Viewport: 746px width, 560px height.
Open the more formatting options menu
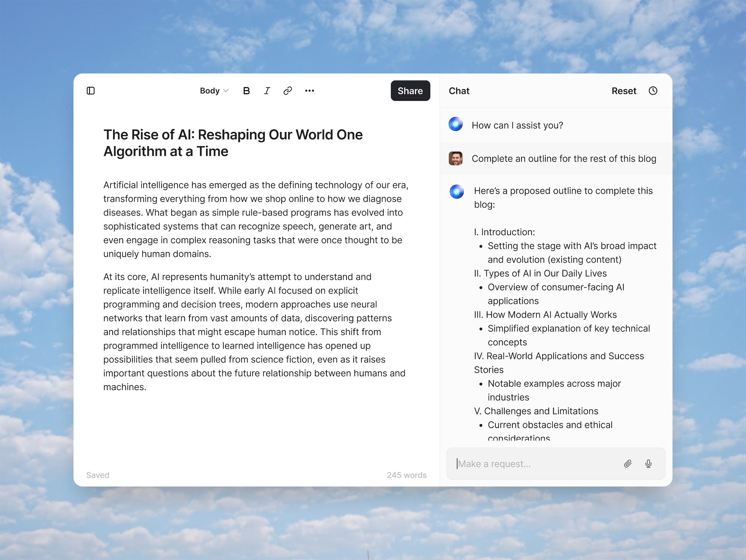tap(309, 91)
